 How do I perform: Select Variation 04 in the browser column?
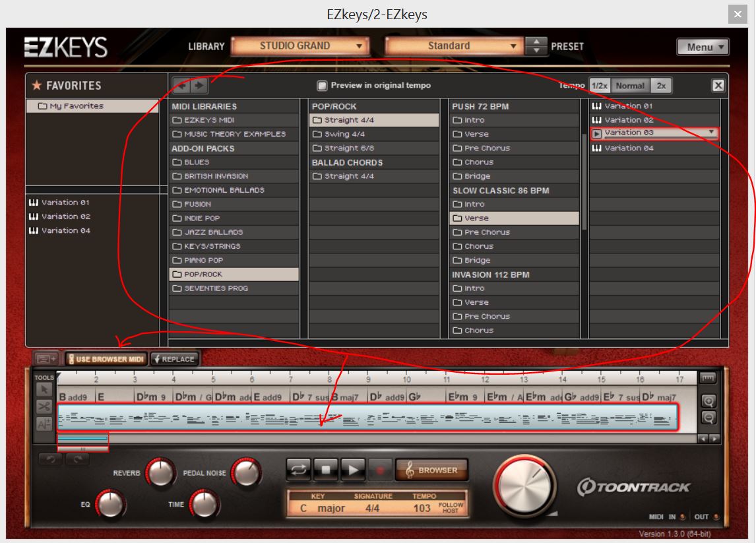tap(654, 148)
